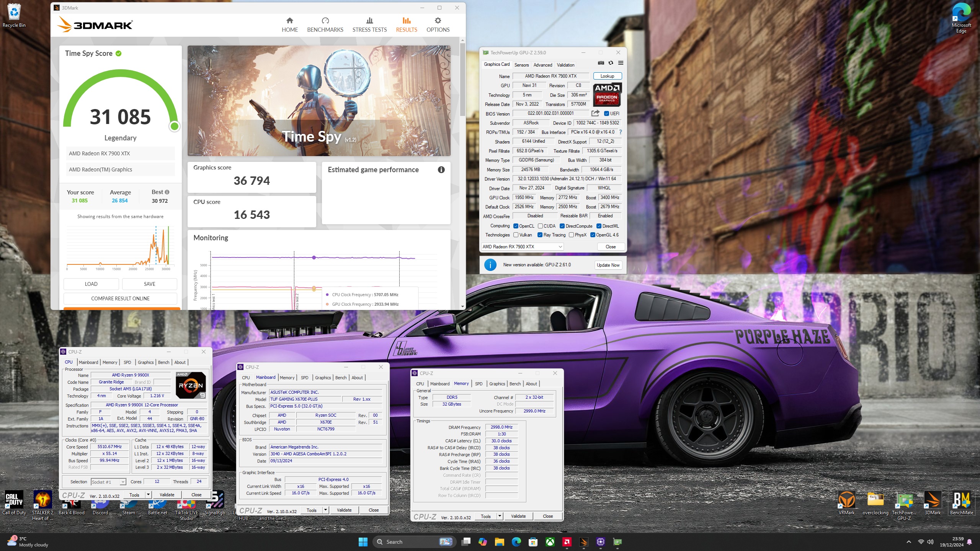
Task: Open the Microsoft Edge desktop shortcut
Action: click(x=961, y=18)
